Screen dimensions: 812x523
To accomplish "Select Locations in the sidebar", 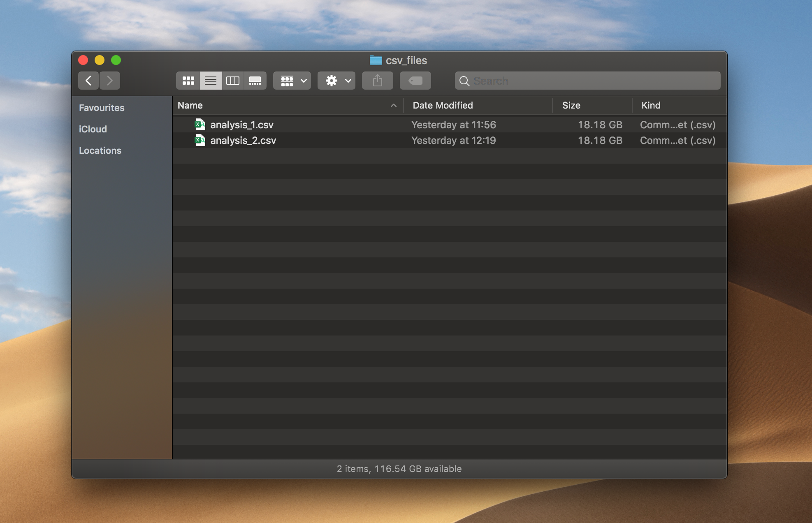I will point(100,150).
